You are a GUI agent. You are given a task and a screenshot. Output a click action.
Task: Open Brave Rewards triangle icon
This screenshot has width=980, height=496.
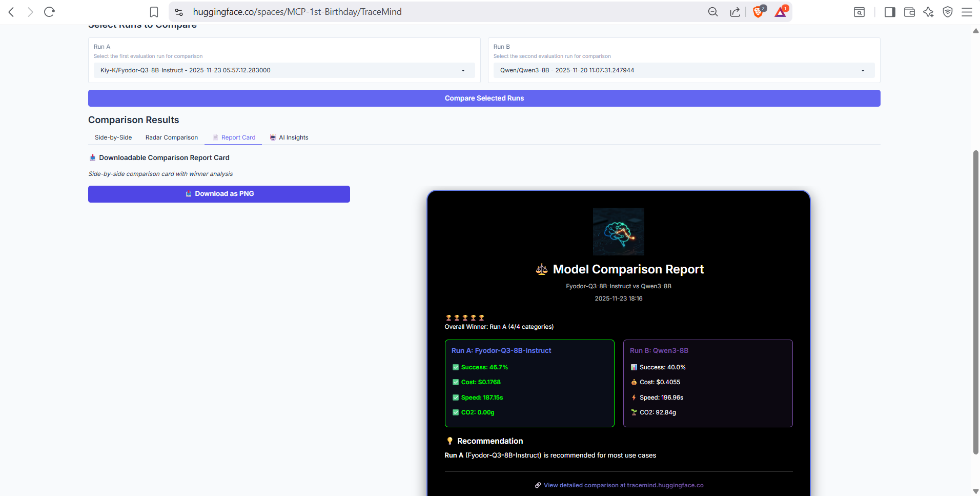(x=781, y=11)
